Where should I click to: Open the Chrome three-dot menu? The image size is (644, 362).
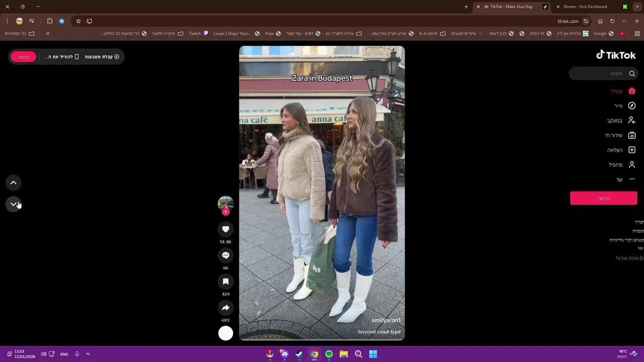click(7, 21)
